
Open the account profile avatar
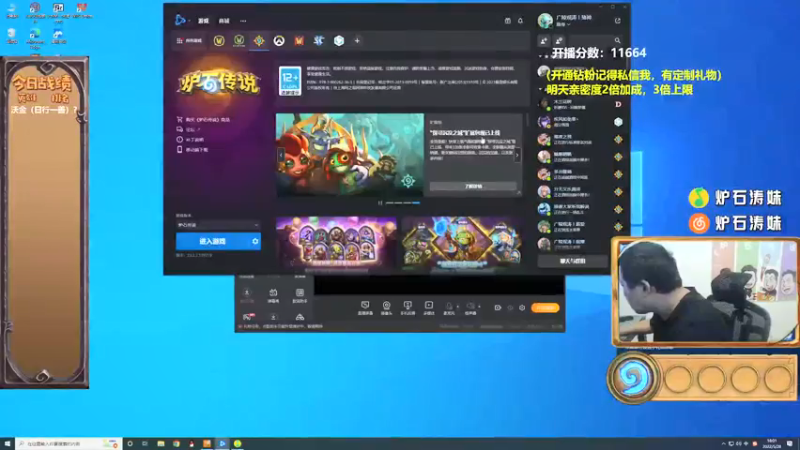pyautogui.click(x=545, y=20)
